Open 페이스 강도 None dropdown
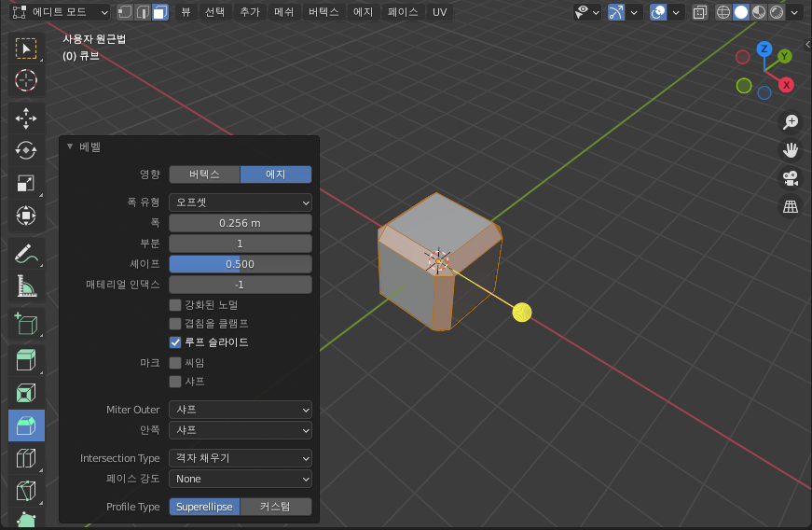 point(241,480)
